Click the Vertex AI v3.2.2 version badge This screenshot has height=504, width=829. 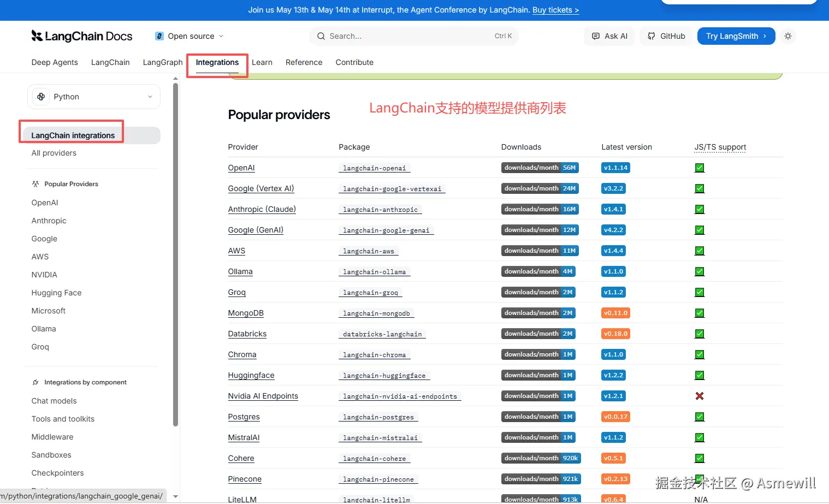coord(613,188)
